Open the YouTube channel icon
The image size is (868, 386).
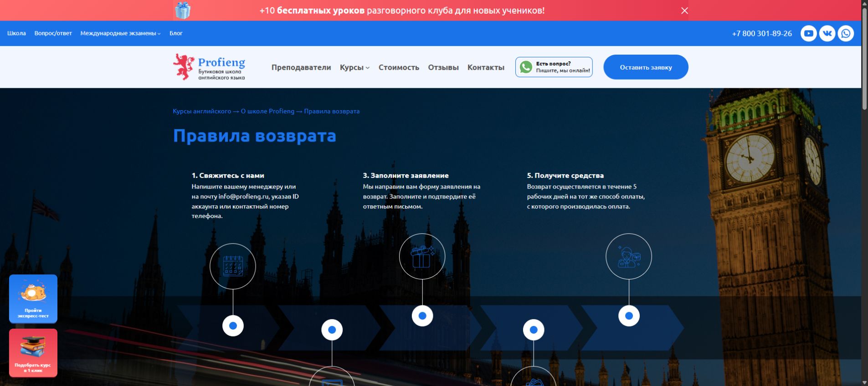point(808,33)
